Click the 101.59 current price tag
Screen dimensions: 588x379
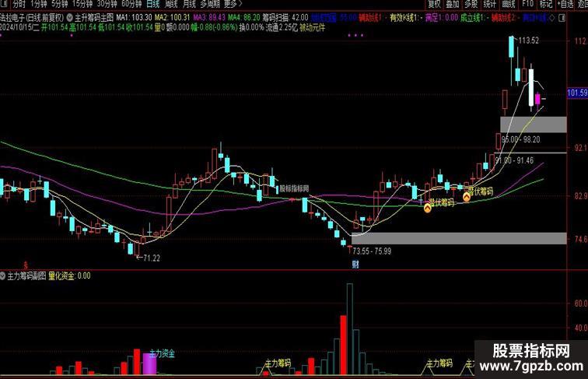[x=577, y=93]
